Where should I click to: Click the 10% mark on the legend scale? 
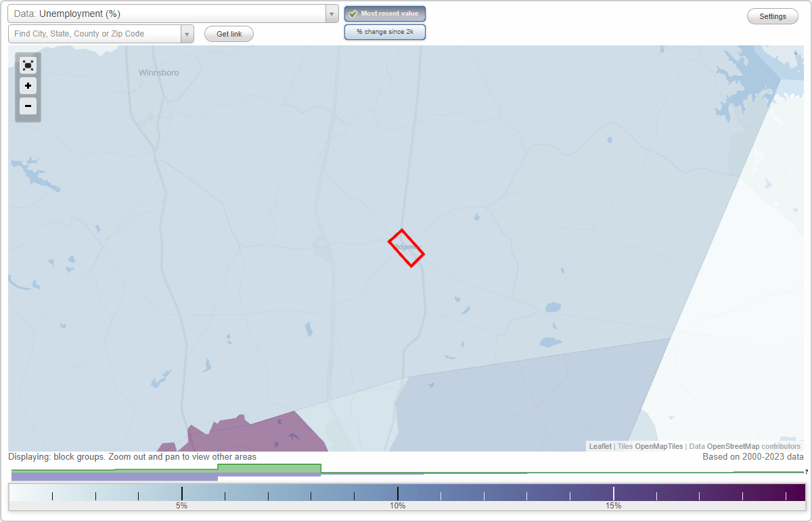click(397, 505)
